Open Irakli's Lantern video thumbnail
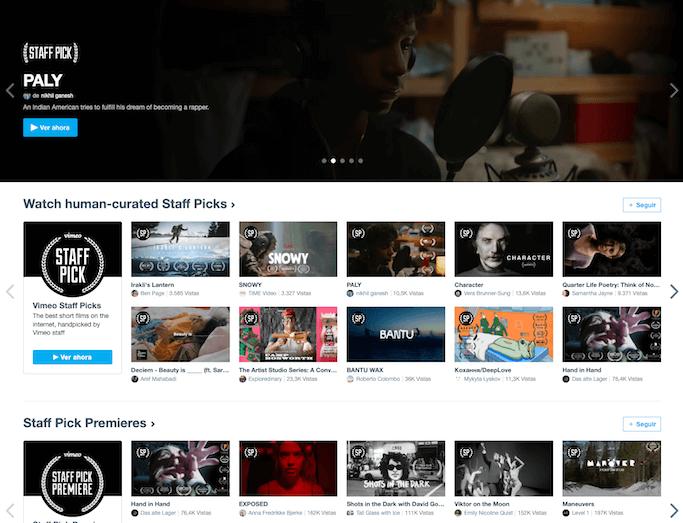This screenshot has height=523, width=683. click(x=180, y=249)
